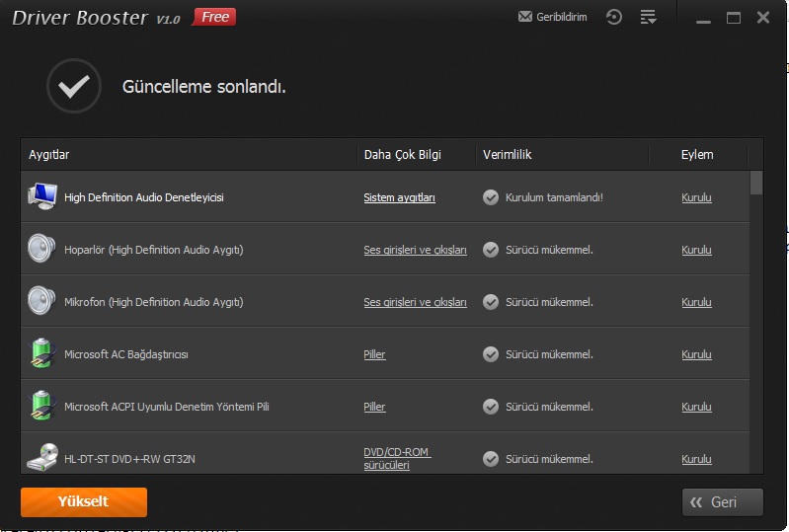Click the Eylem column header
The height and width of the screenshot is (532, 789).
click(697, 155)
